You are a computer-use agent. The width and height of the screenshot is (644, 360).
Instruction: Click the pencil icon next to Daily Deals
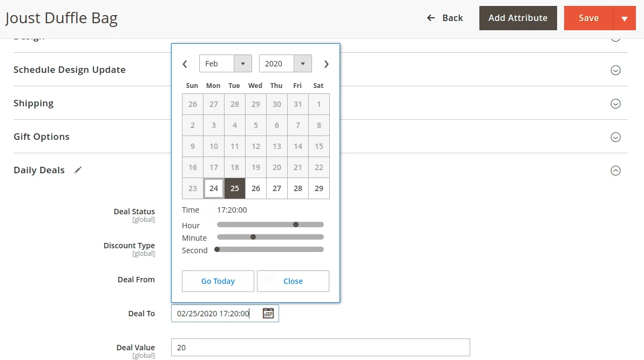78,170
